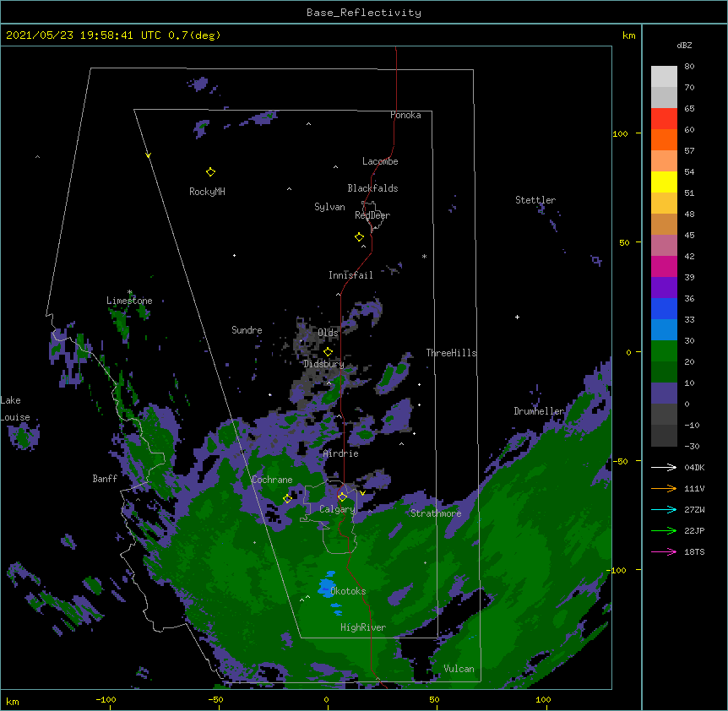The width and height of the screenshot is (728, 711).
Task: Click the Stettler town label
Action: [x=535, y=200]
